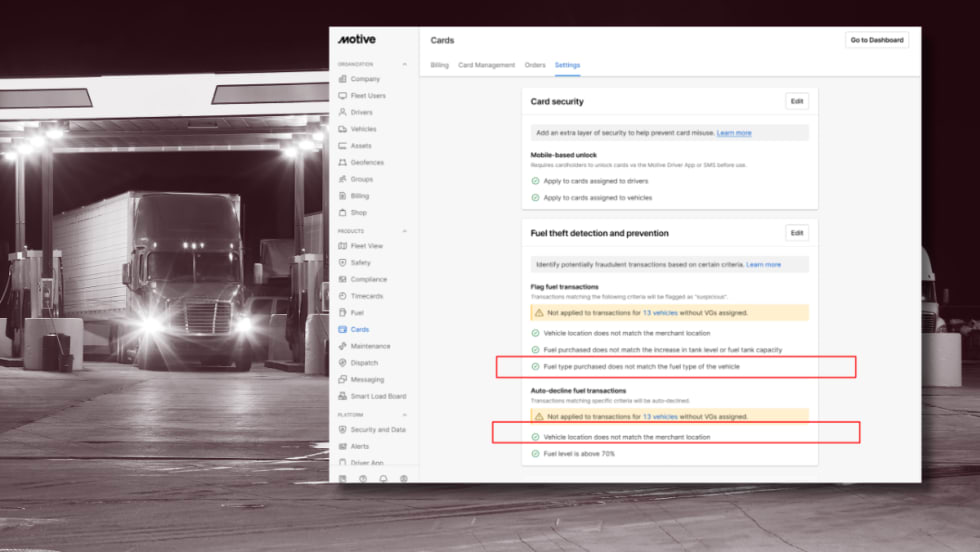980x552 pixels.
Task: Go to Dispatch in the sidebar
Action: [366, 363]
